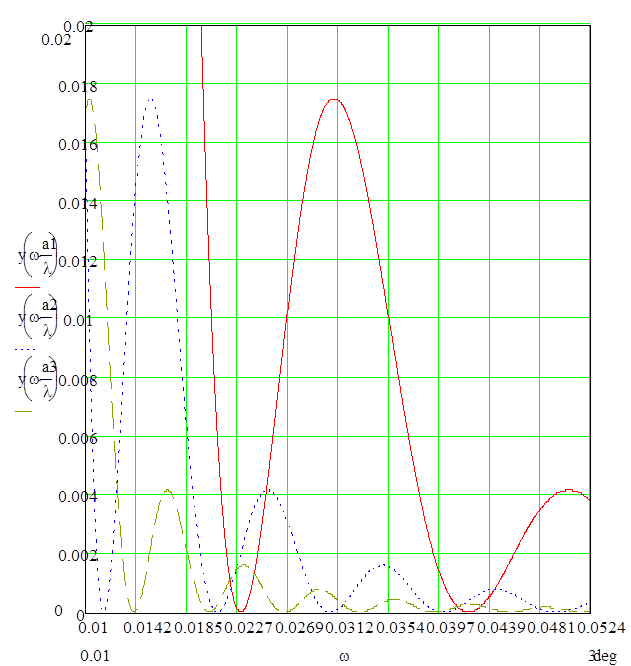
Task: Click the 0.0524 x-axis tick label
Action: coord(602,628)
